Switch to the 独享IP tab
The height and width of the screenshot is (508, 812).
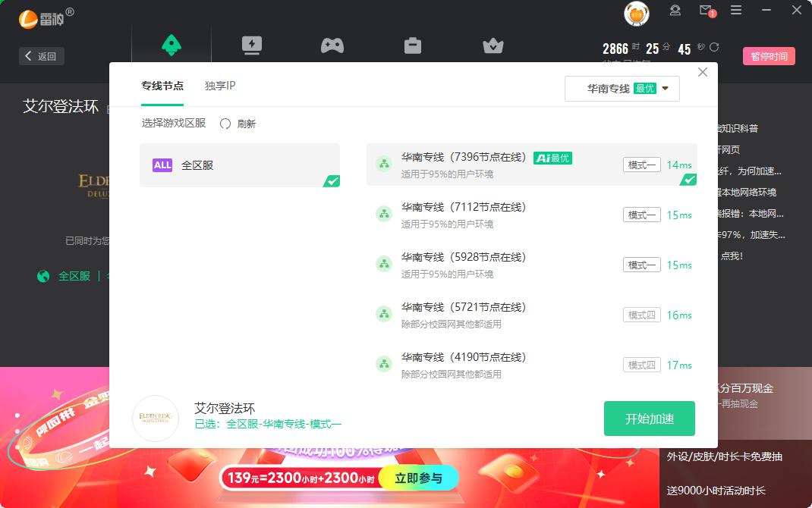[x=219, y=86]
